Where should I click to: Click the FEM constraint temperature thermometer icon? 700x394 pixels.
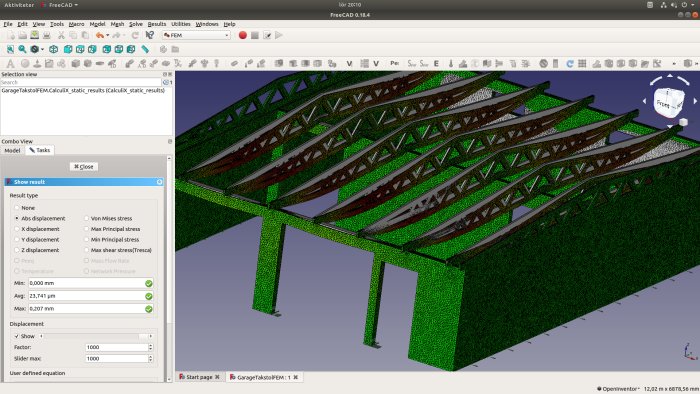click(x=451, y=64)
